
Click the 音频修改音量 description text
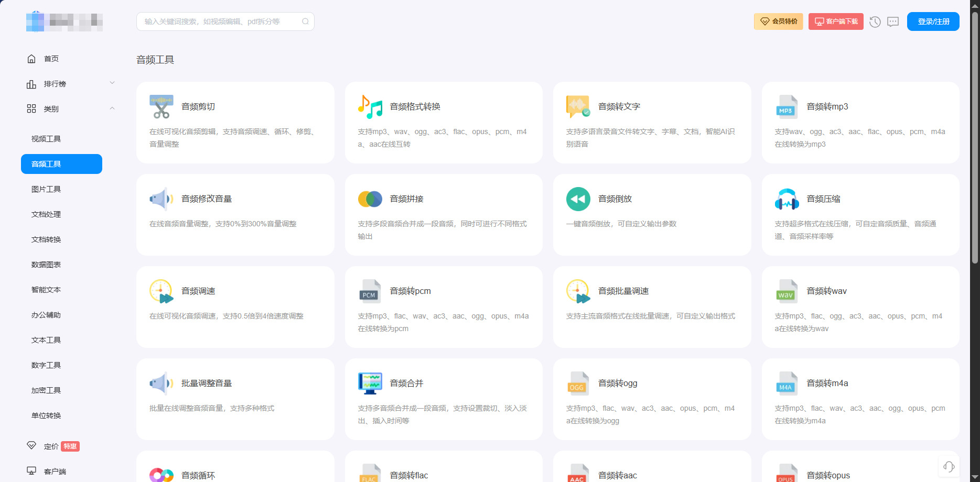[223, 224]
